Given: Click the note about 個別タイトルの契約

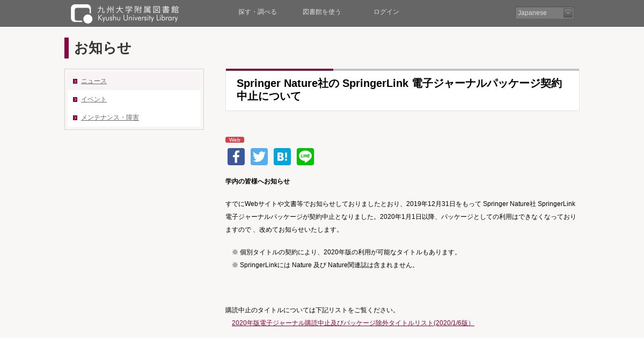Looking at the screenshot, I should click(x=346, y=252).
